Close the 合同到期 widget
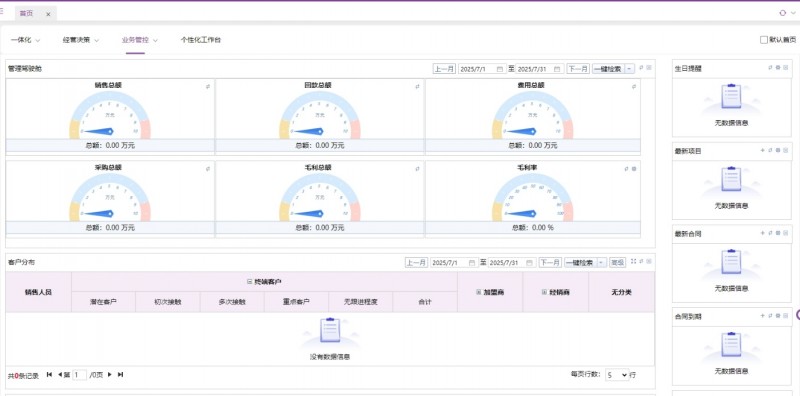800x396 pixels. pyautogui.click(x=786, y=316)
